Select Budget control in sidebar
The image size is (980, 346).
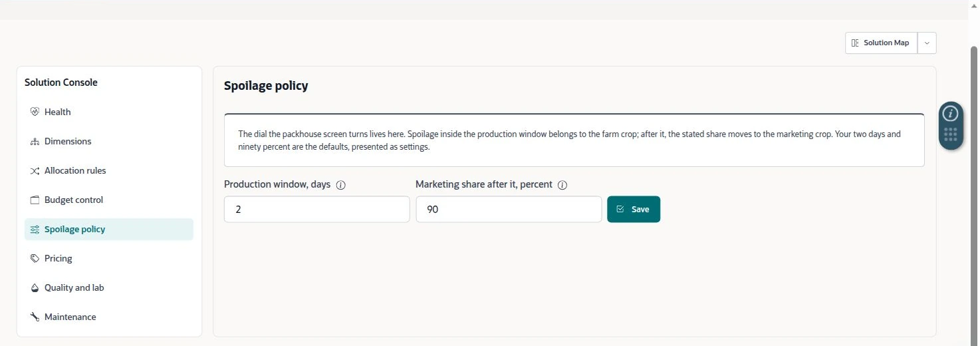pyautogui.click(x=109, y=200)
